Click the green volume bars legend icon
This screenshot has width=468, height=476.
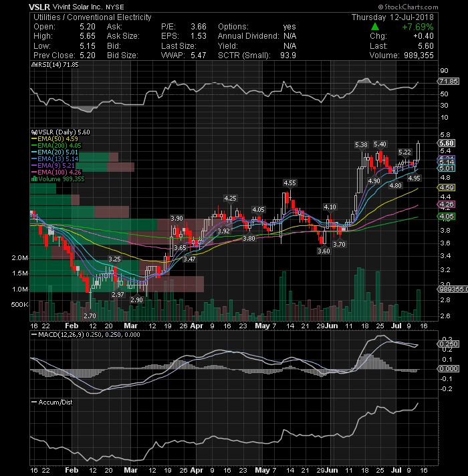click(x=34, y=178)
